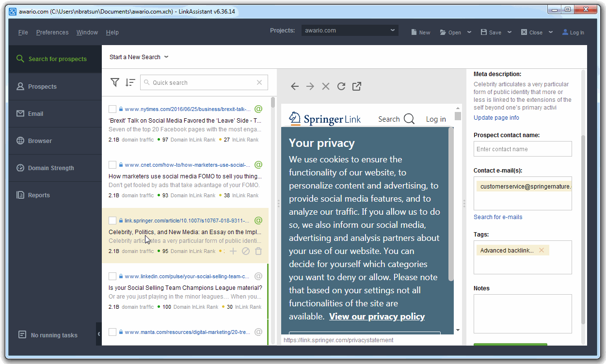Open the Preferences menu
This screenshot has height=364, width=606.
tap(52, 32)
